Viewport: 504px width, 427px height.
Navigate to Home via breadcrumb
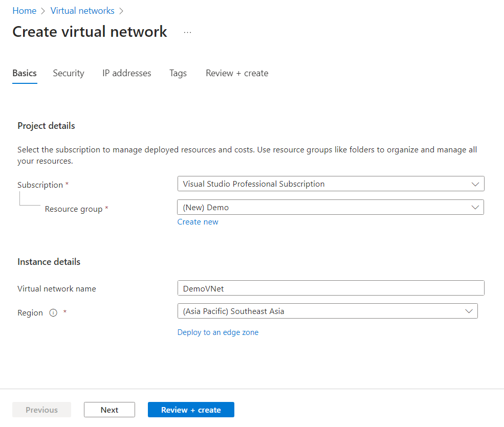[x=24, y=10]
